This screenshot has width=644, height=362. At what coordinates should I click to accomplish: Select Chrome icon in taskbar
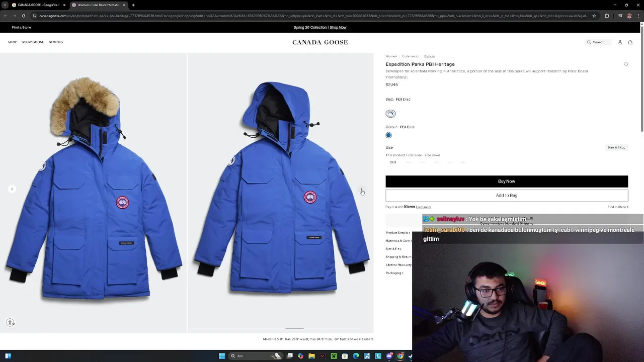tap(400, 356)
